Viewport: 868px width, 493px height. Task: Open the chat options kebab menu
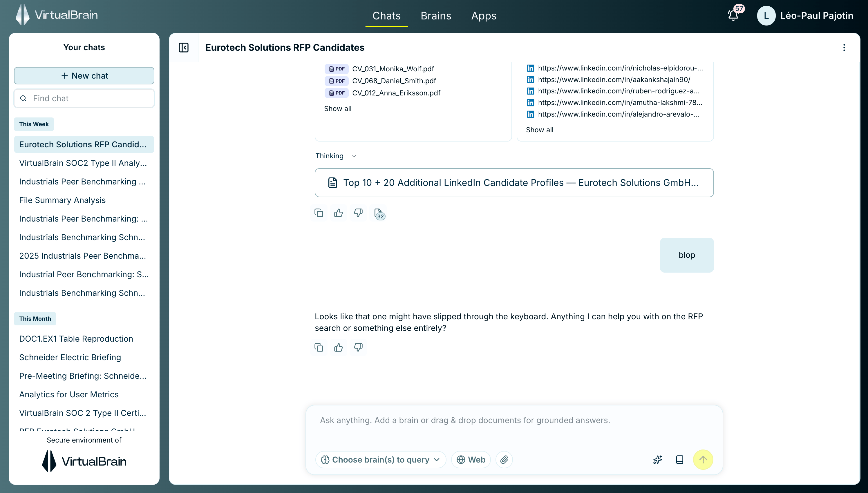point(844,47)
